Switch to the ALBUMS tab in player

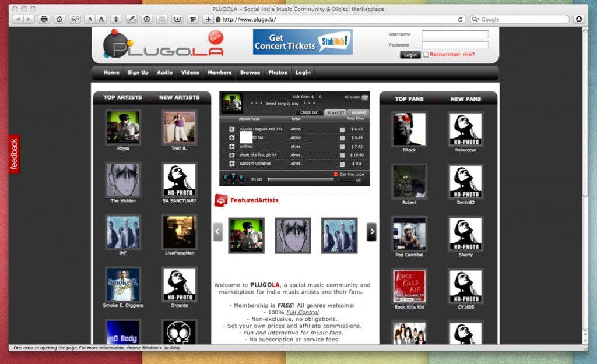[359, 112]
